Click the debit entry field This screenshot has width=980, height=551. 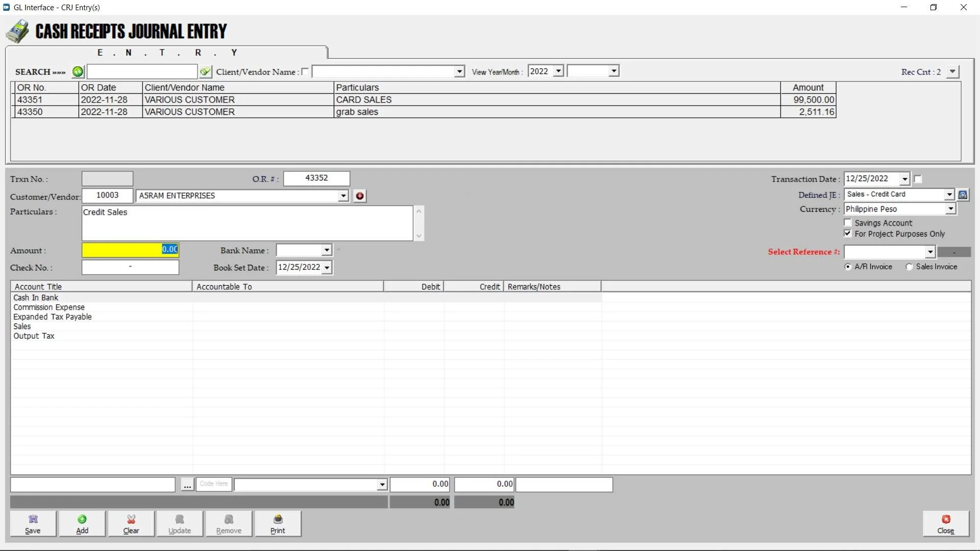(420, 485)
